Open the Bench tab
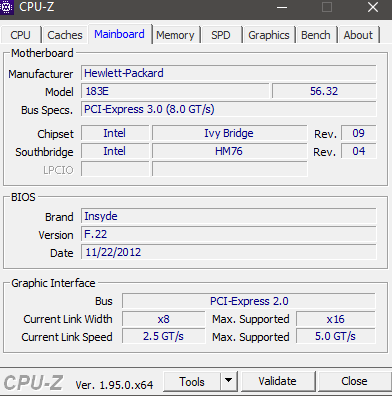Viewport: 392px width, 396px height. (316, 35)
